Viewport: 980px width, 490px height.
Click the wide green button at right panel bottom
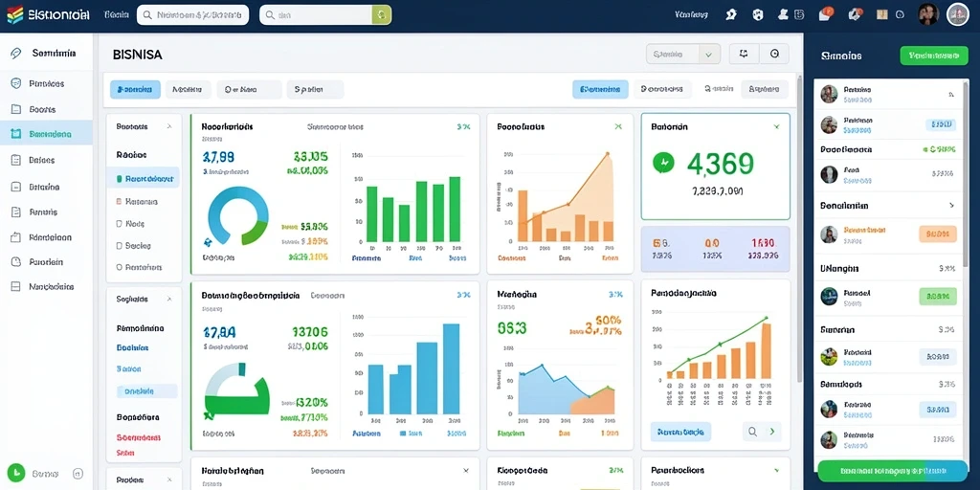coord(893,471)
